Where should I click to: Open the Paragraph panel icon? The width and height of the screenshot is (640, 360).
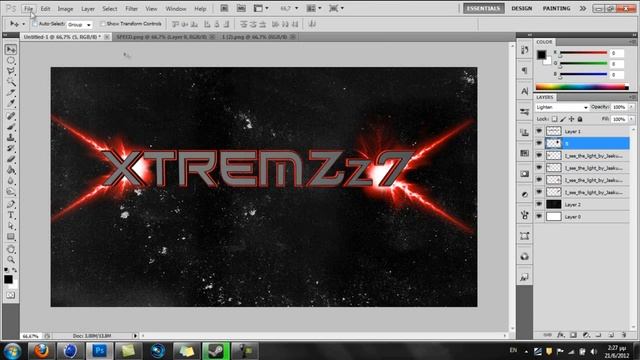524,70
